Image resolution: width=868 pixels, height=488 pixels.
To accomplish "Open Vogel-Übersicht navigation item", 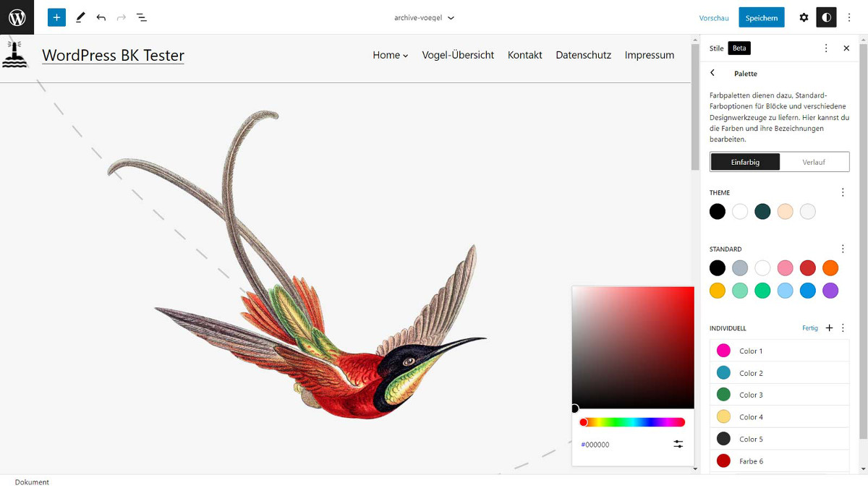I will coord(458,55).
